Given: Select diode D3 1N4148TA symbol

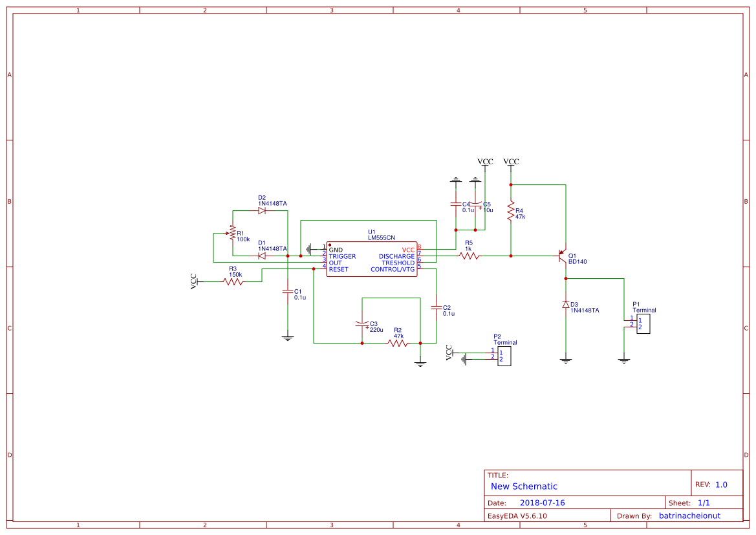Looking at the screenshot, I should point(567,304).
